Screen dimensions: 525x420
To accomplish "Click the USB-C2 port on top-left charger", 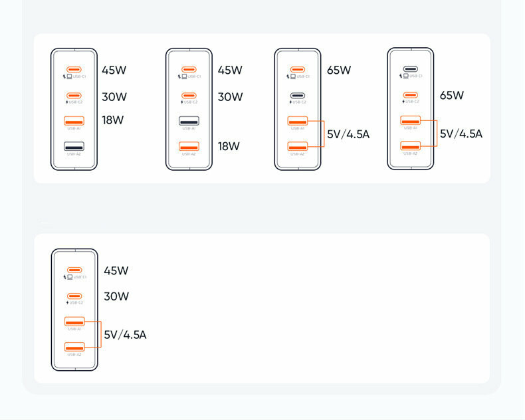I will 74,96.
